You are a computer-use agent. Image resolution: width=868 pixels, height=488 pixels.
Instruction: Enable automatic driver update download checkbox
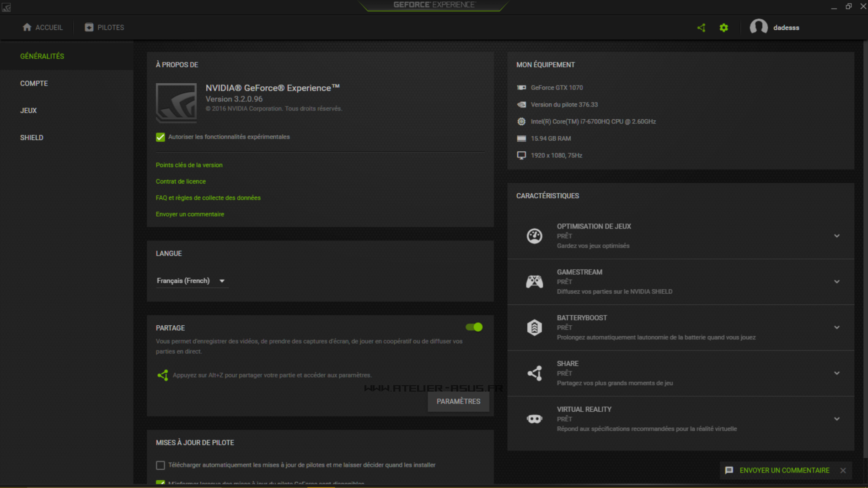pyautogui.click(x=161, y=465)
